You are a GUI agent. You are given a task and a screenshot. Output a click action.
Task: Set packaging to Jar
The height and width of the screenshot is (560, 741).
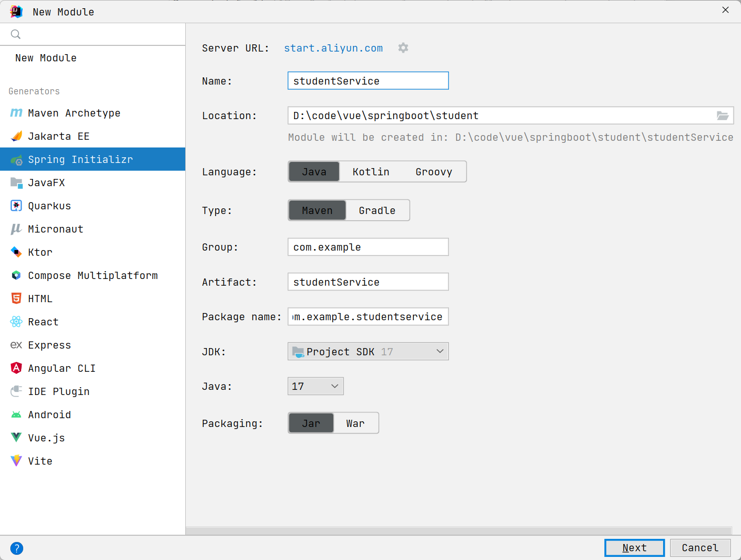tap(311, 423)
